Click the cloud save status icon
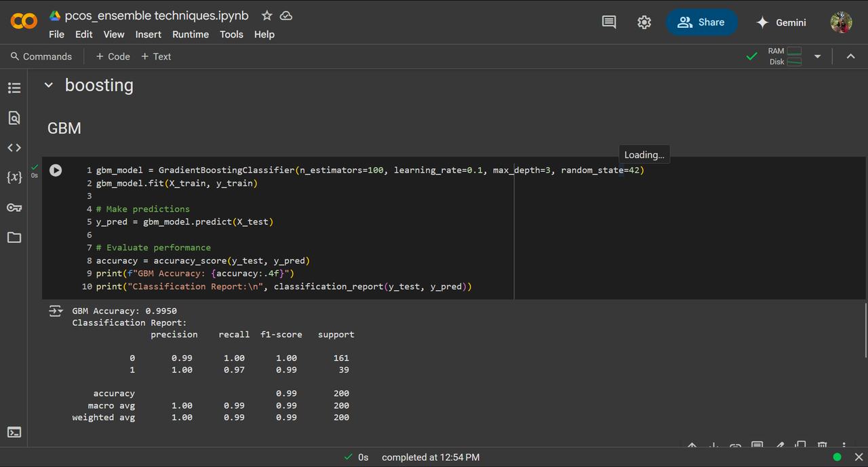The height and width of the screenshot is (467, 868). click(286, 16)
